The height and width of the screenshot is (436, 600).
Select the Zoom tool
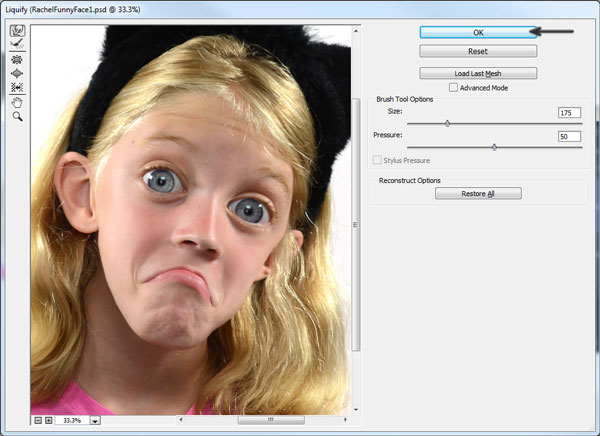17,116
